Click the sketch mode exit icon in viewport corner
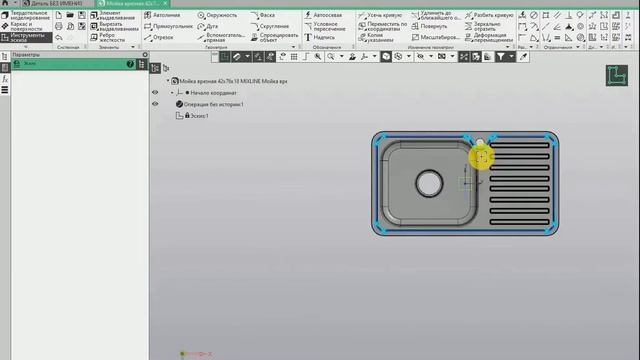640x360 pixels. coord(617,76)
